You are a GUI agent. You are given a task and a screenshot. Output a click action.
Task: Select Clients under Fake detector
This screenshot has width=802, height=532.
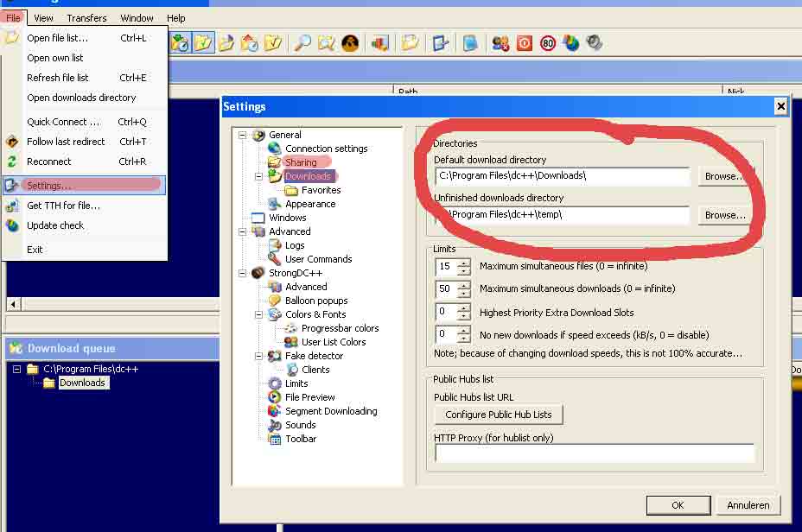pos(315,370)
